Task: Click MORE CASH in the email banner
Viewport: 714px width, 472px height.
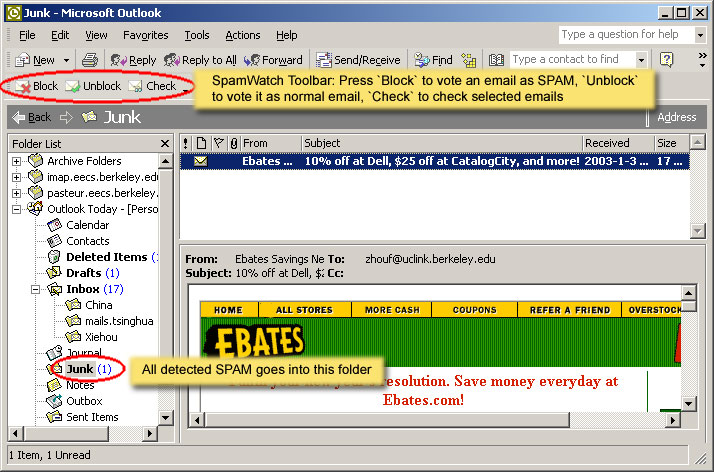Action: (x=392, y=310)
